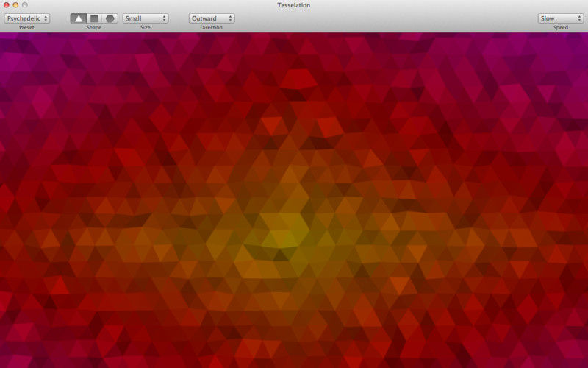The image size is (588, 368).
Task: Open the Psychedelic preset dropdown
Action: pos(27,18)
